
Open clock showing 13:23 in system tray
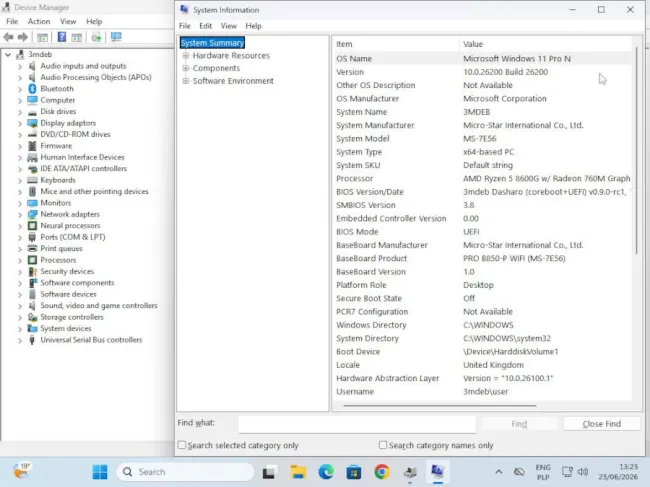point(618,472)
